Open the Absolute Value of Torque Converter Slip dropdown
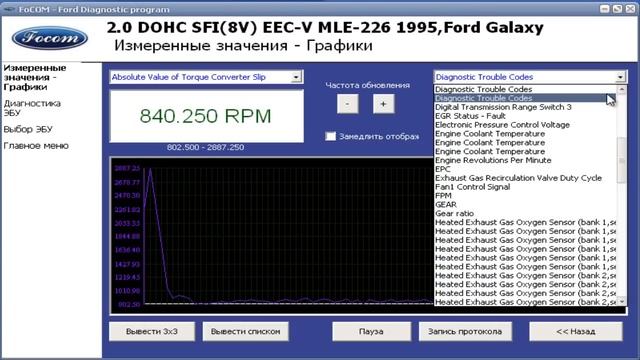Image resolution: width=640 pixels, height=360 pixels. (296, 77)
